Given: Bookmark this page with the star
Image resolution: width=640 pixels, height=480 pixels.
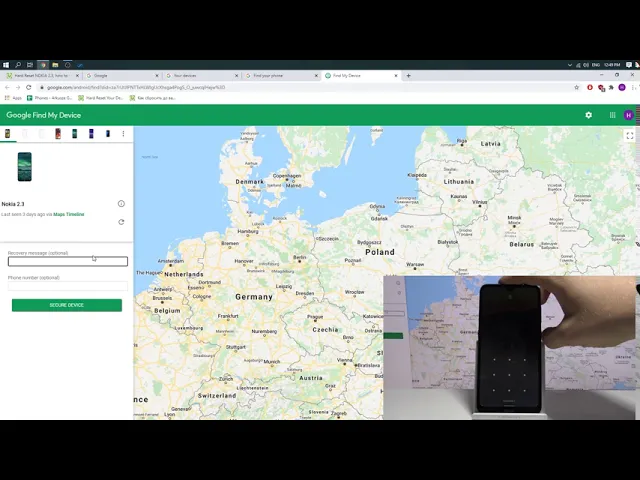Looking at the screenshot, I should click(576, 87).
